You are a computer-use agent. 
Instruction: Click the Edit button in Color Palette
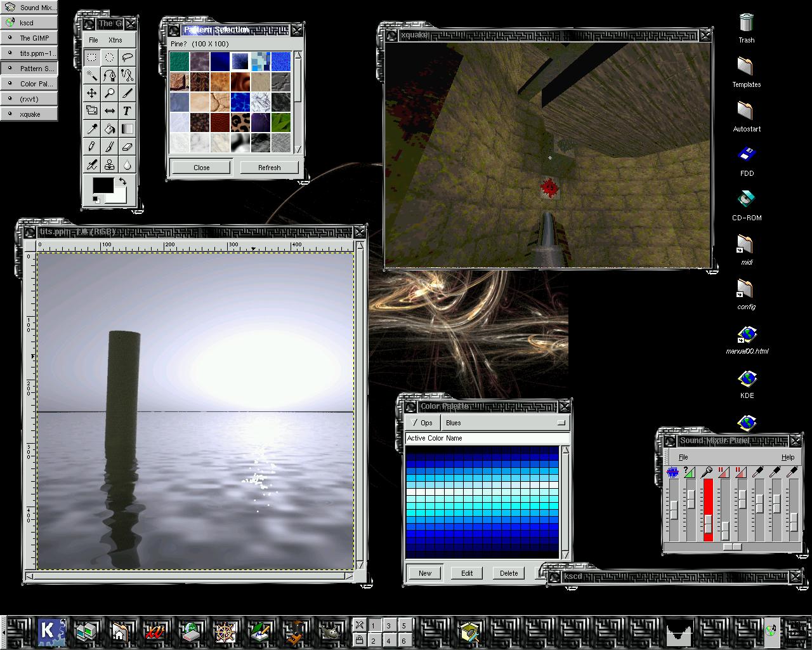467,573
